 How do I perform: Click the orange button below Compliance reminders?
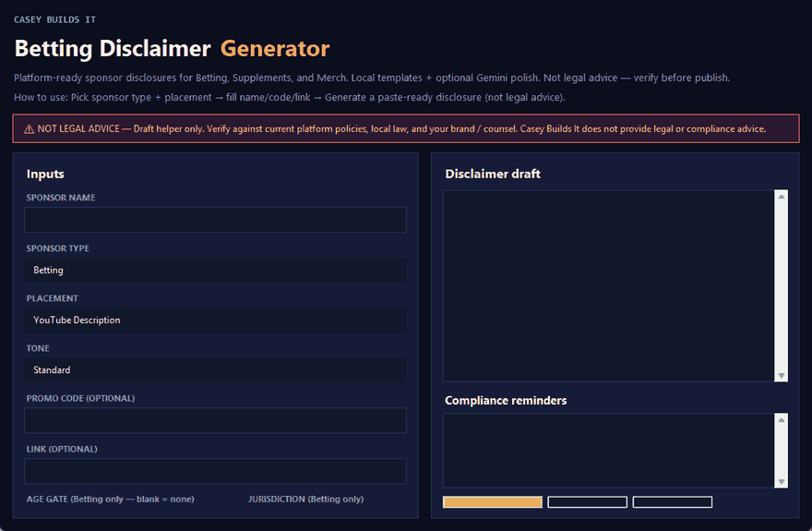coord(493,501)
